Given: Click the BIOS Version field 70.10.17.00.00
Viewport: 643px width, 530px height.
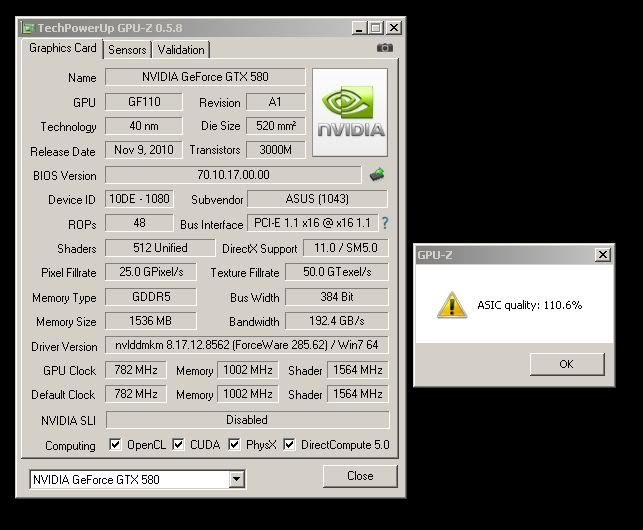Looking at the screenshot, I should [233, 175].
